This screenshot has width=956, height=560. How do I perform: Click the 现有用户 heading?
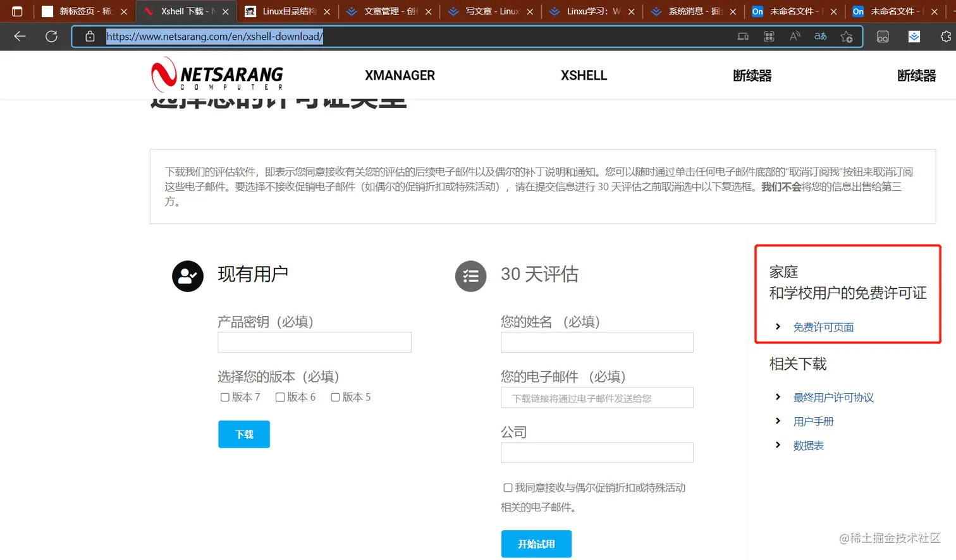(x=253, y=274)
